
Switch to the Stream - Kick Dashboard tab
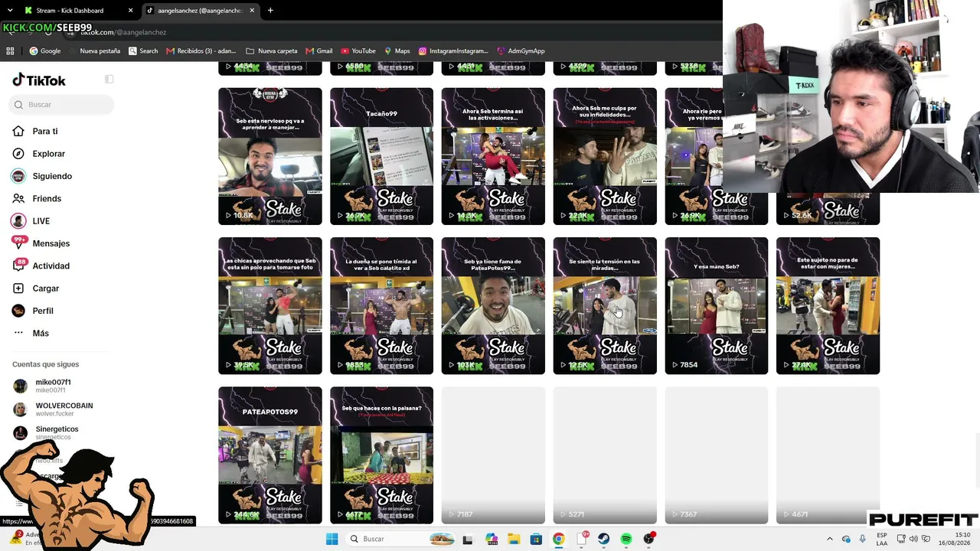tap(77, 11)
